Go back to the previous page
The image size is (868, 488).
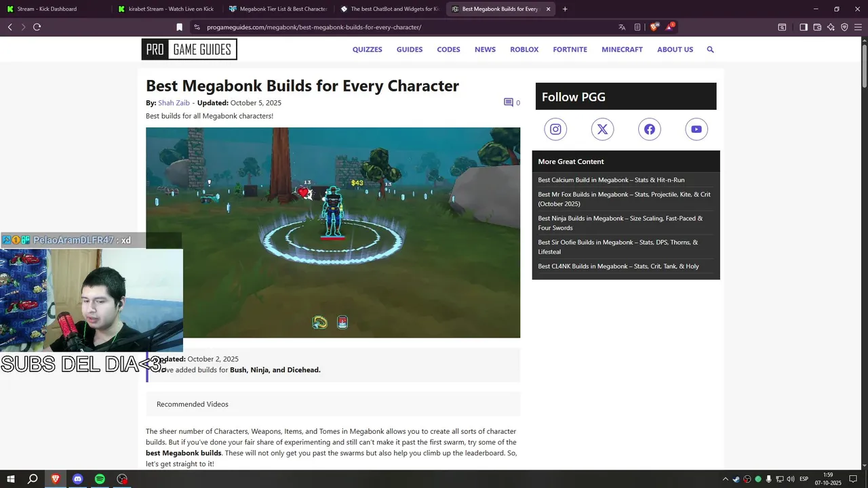[9, 27]
